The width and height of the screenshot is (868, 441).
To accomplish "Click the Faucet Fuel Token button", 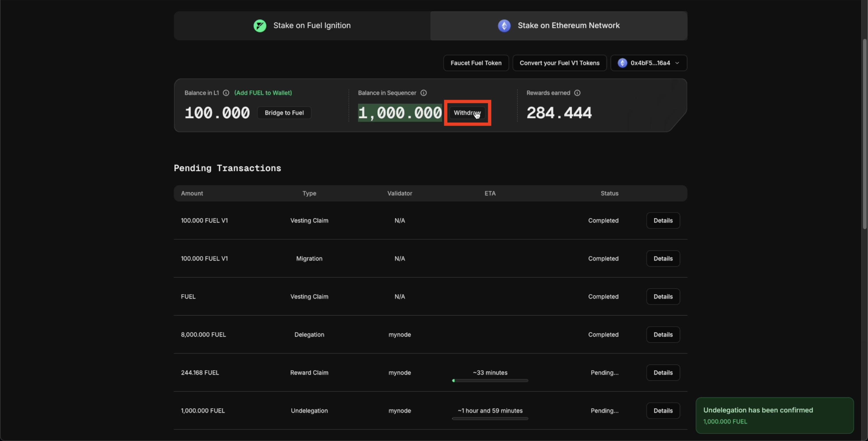I will pos(476,63).
